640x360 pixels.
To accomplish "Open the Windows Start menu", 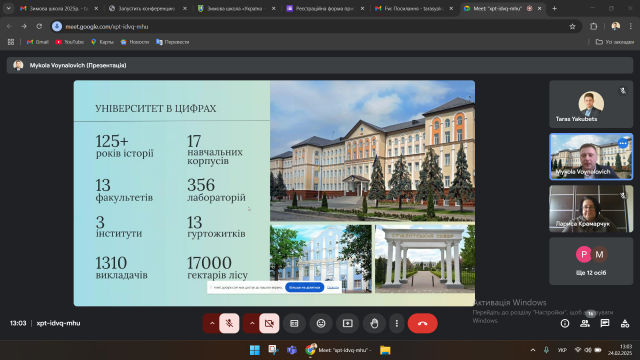I will [255, 350].
